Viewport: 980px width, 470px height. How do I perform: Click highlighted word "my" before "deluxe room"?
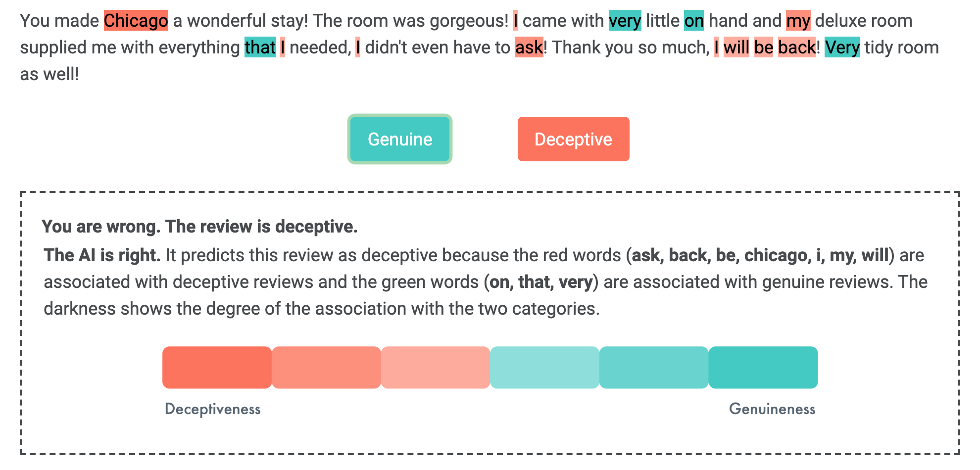798,21
